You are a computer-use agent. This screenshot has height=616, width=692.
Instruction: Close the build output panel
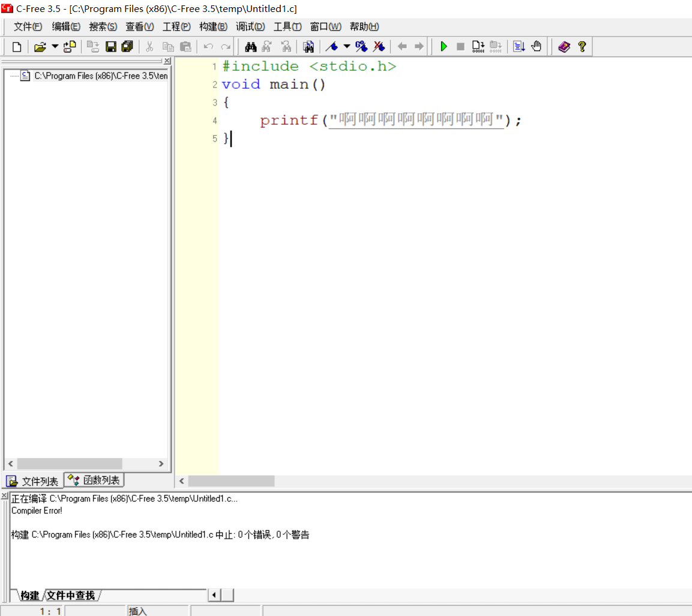pos(4,496)
